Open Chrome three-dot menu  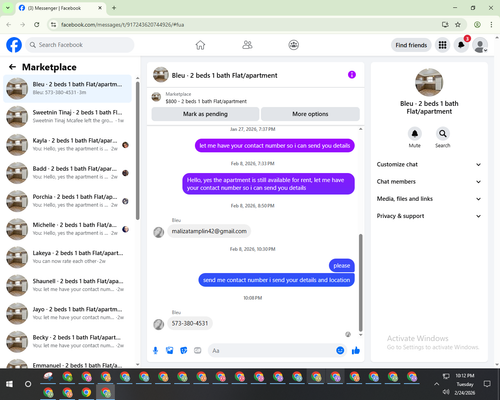491,25
